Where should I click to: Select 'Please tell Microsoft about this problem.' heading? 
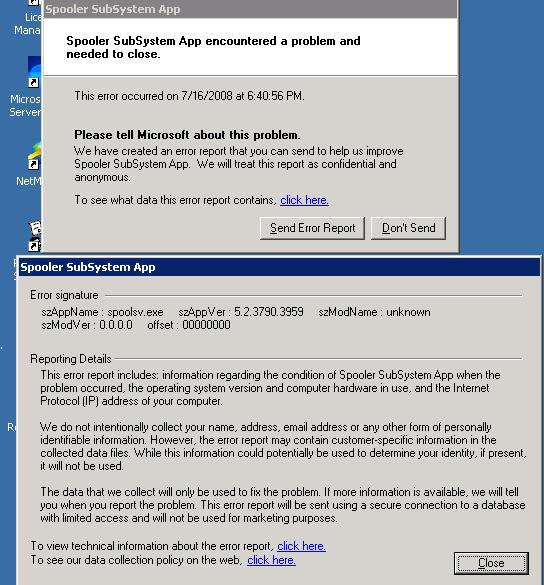pos(187,135)
